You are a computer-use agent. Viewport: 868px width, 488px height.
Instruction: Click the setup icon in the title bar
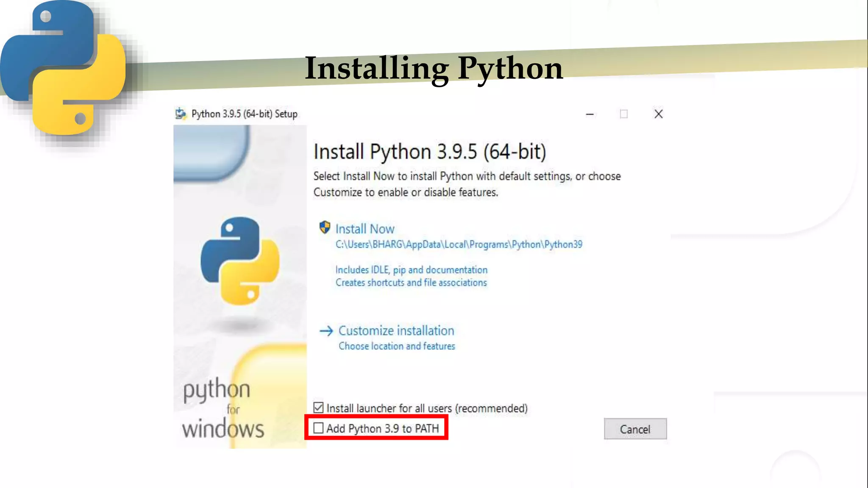[x=181, y=114]
